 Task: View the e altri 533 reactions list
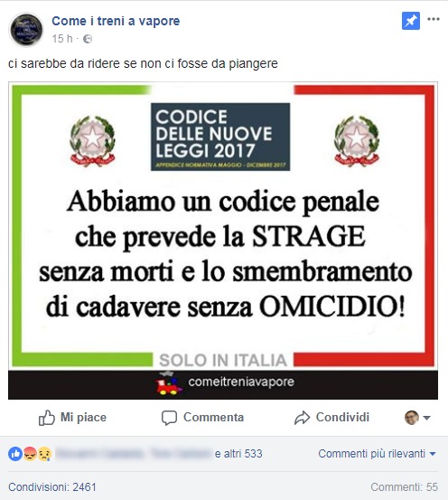[238, 454]
